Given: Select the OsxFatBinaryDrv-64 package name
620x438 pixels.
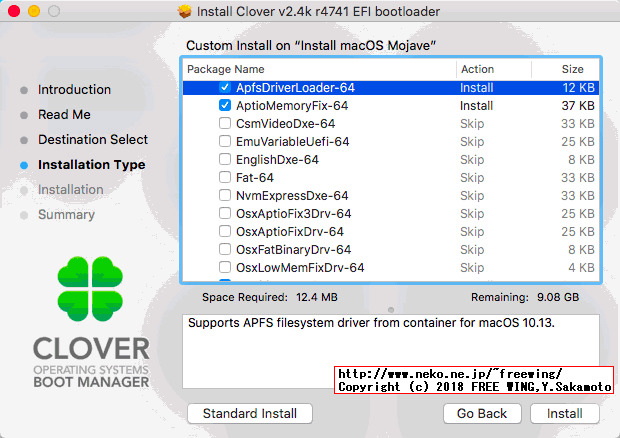Looking at the screenshot, I should (293, 249).
